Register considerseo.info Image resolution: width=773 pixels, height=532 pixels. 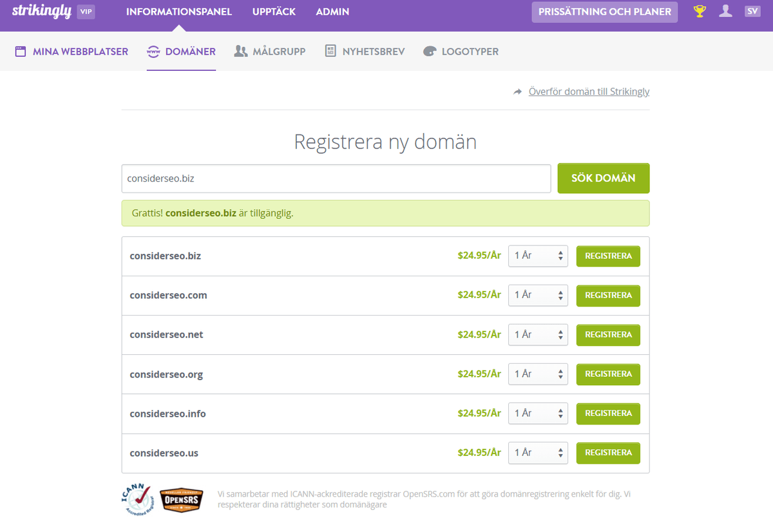[x=608, y=413]
